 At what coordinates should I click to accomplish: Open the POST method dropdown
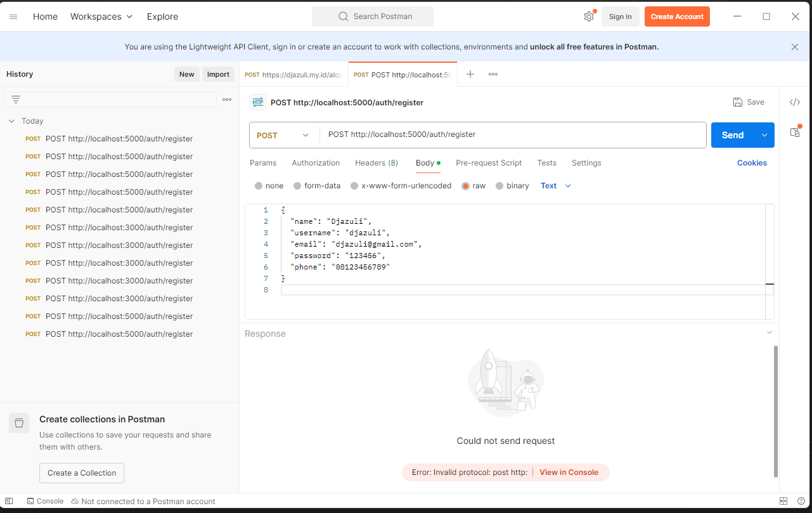tap(283, 135)
